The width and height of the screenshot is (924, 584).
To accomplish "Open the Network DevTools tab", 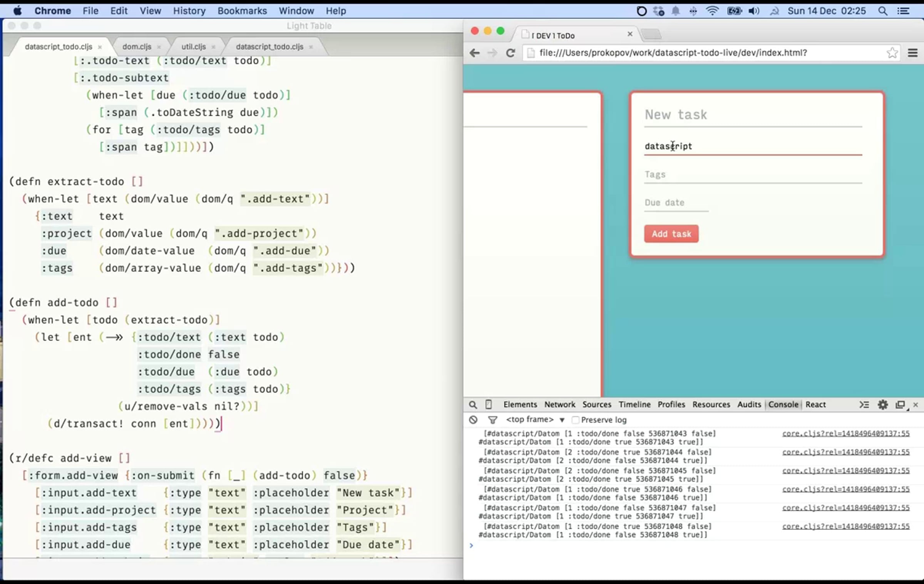I will pyautogui.click(x=560, y=405).
